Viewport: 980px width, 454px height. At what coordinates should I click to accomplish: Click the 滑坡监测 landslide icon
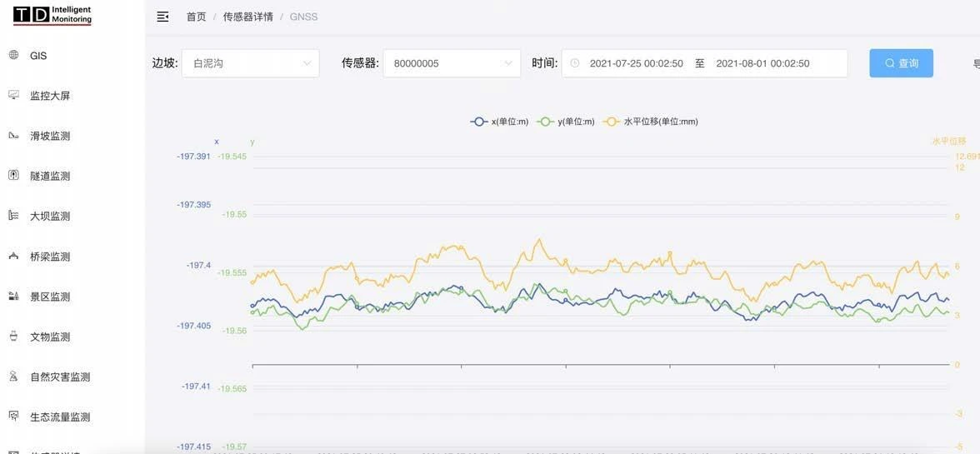click(x=13, y=136)
